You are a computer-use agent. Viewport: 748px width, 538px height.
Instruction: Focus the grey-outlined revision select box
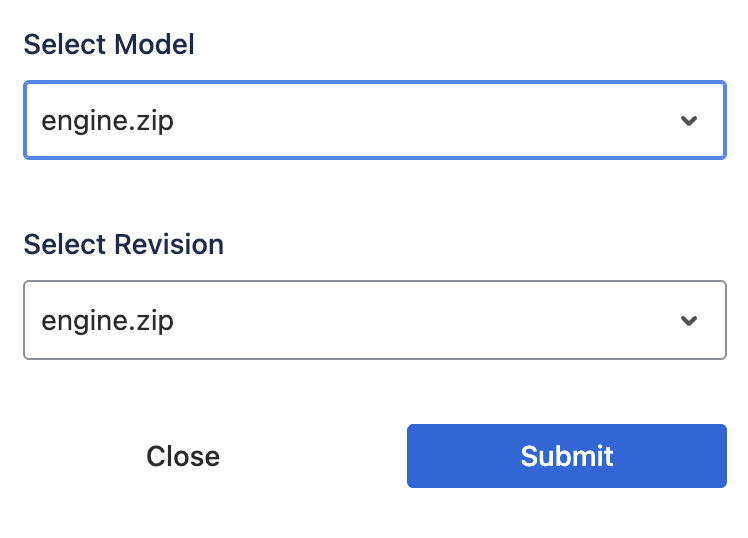coord(374,320)
